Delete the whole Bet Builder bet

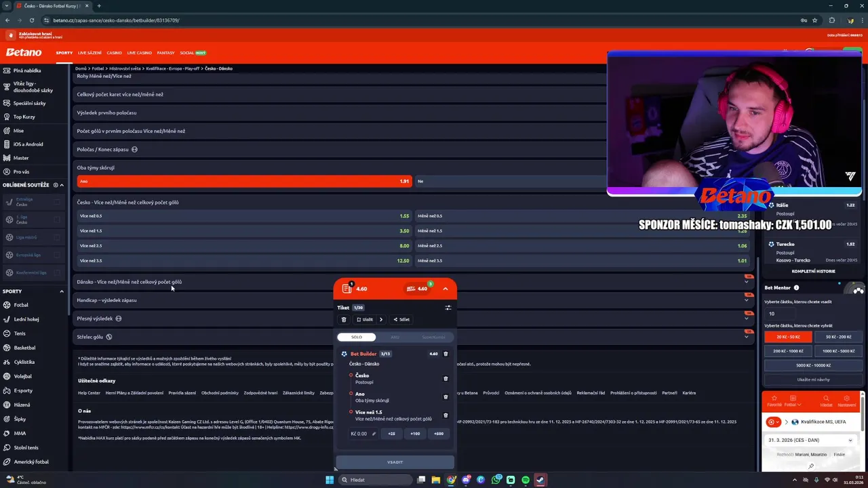[446, 354]
